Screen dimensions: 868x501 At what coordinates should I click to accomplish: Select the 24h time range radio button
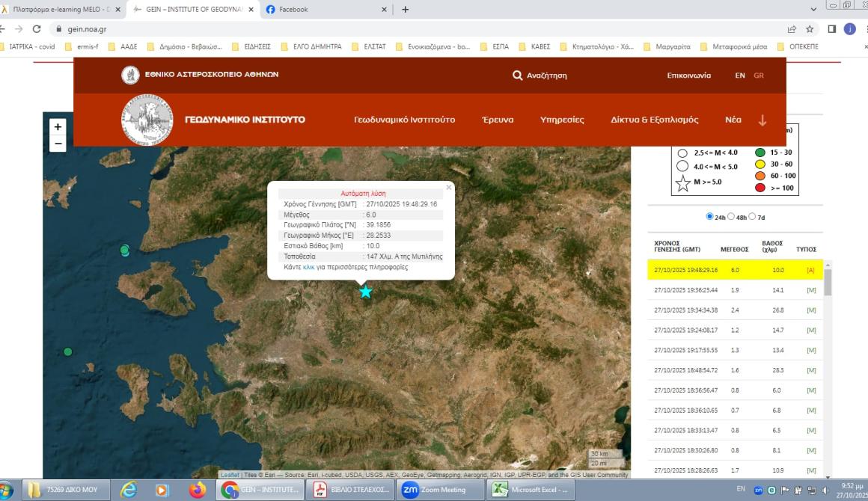pyautogui.click(x=710, y=217)
